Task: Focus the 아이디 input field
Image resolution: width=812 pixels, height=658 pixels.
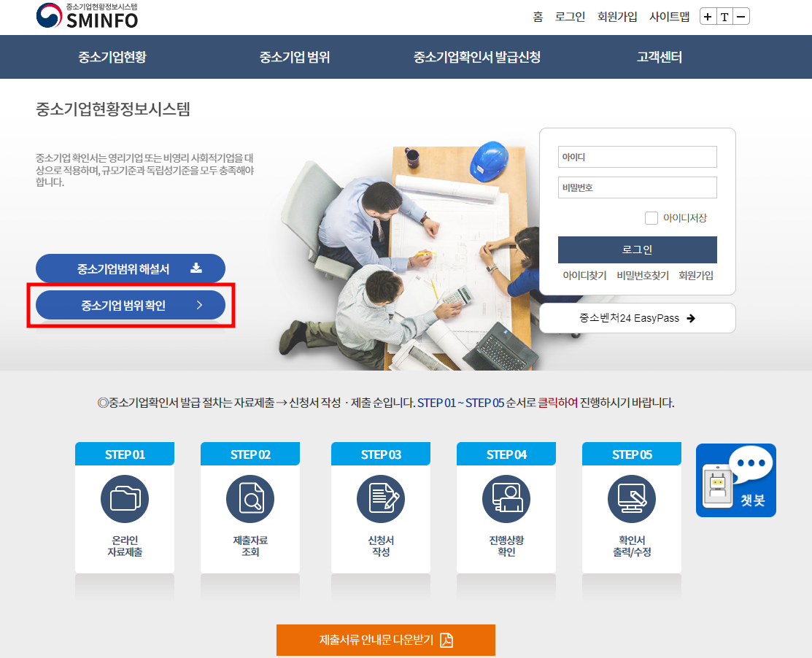Action: tap(637, 157)
